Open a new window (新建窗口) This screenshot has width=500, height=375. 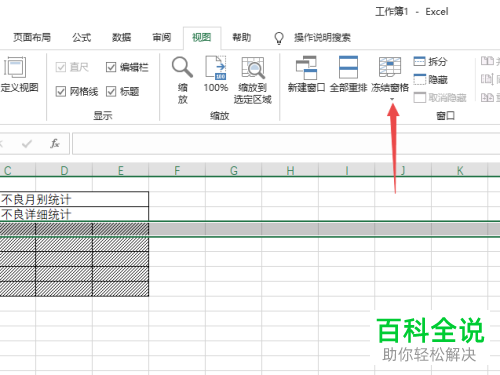306,74
